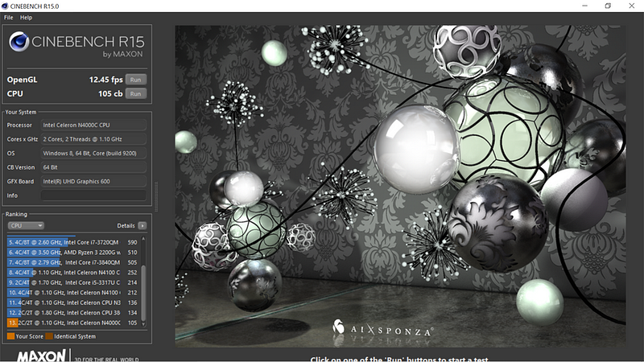
Task: Select ranking row 6 AMD Ryzen 3 2200G
Action: 73,253
